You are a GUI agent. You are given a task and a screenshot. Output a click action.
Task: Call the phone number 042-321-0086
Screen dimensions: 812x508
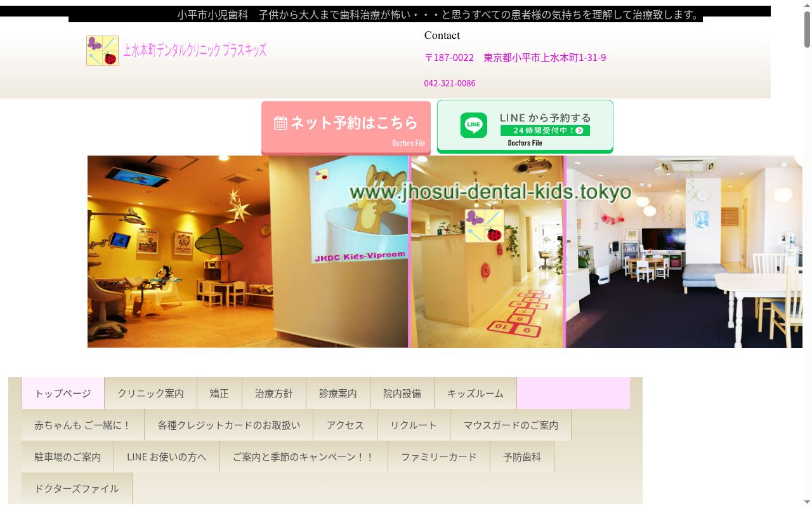pyautogui.click(x=450, y=83)
